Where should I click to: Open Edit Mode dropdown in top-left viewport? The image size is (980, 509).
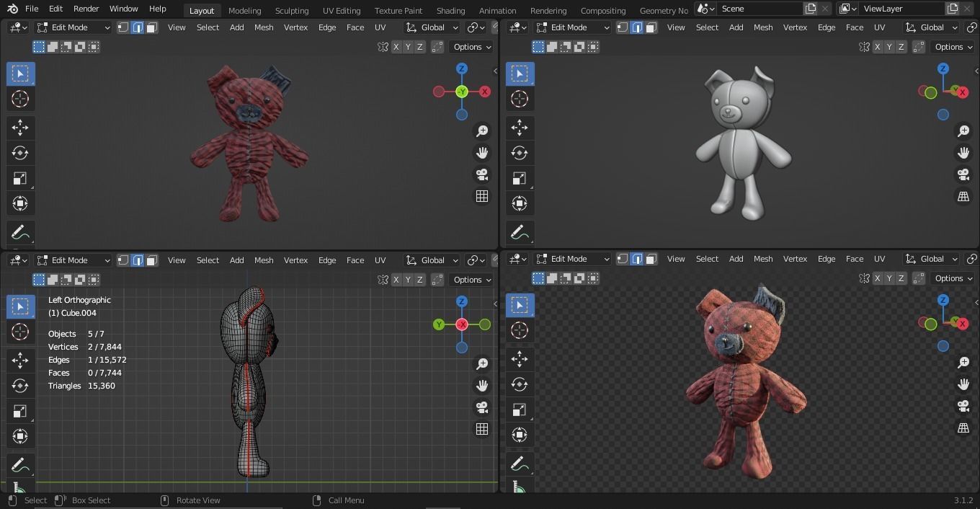click(x=73, y=27)
